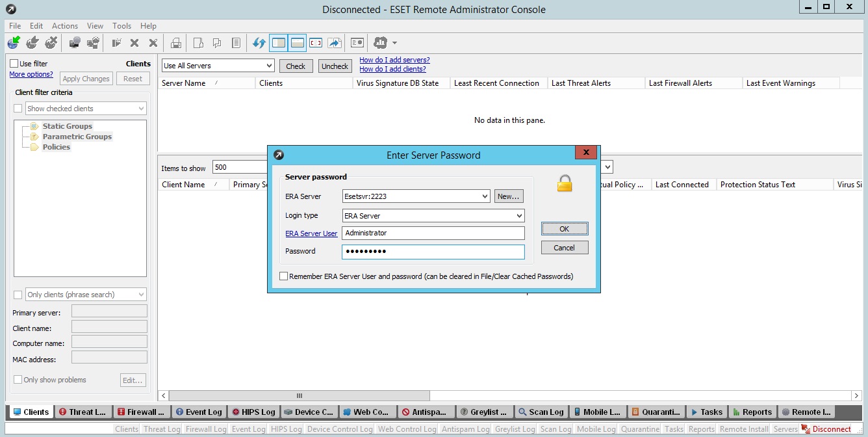
Task: Click the computer with disc toolbar icon
Action: pos(75,43)
